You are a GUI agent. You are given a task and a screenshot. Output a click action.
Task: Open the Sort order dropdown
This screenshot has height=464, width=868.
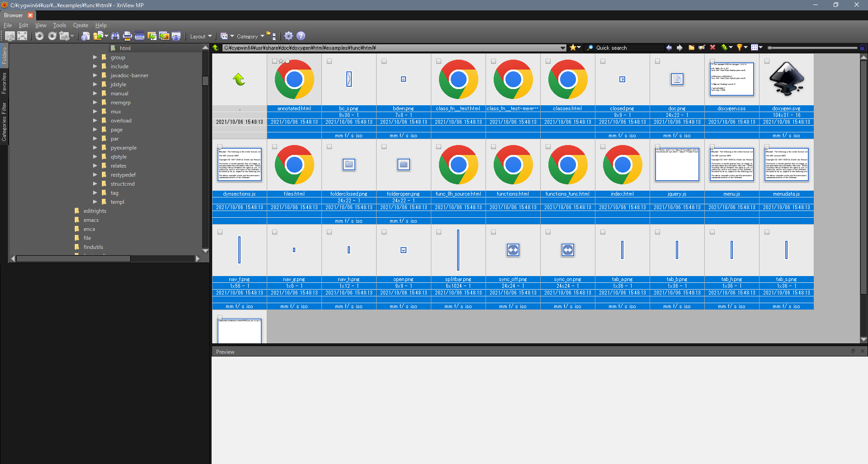727,48
